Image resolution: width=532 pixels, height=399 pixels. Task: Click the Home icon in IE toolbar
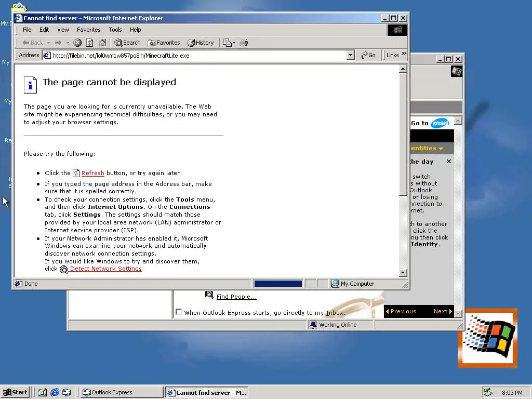coord(102,43)
